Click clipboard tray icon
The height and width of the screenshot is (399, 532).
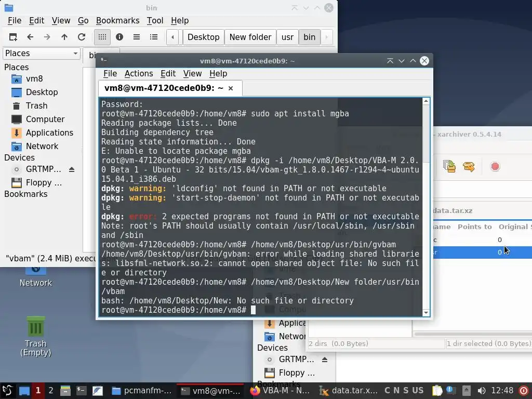[x=437, y=391]
